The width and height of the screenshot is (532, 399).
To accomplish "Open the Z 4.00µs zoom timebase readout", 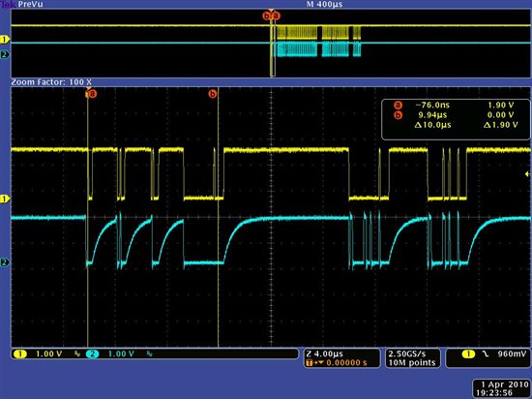I will pyautogui.click(x=341, y=358).
